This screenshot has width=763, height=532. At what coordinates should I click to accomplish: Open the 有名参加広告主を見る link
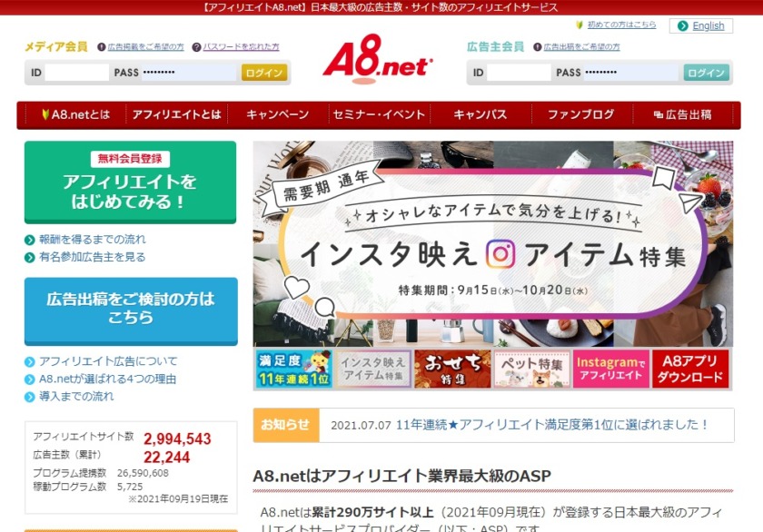click(93, 257)
